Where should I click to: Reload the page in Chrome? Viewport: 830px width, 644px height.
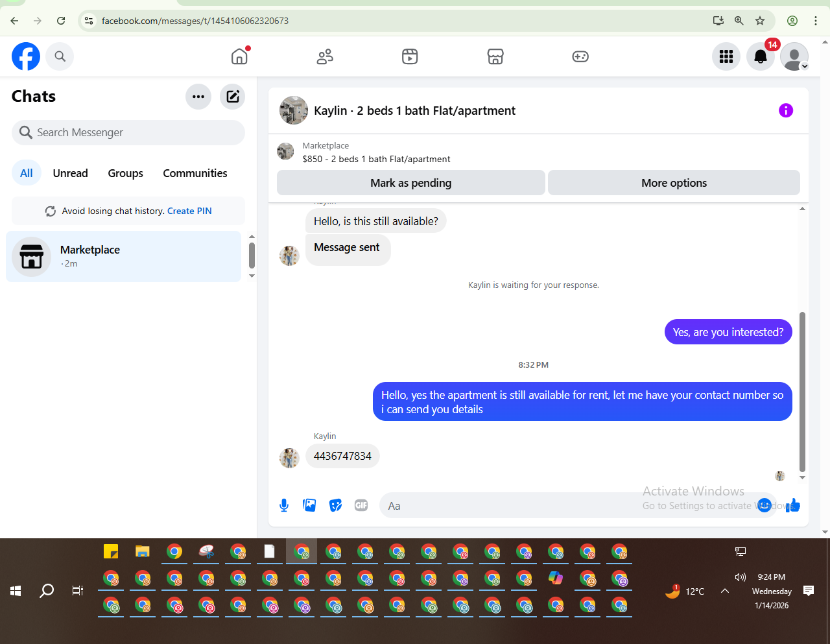[61, 21]
